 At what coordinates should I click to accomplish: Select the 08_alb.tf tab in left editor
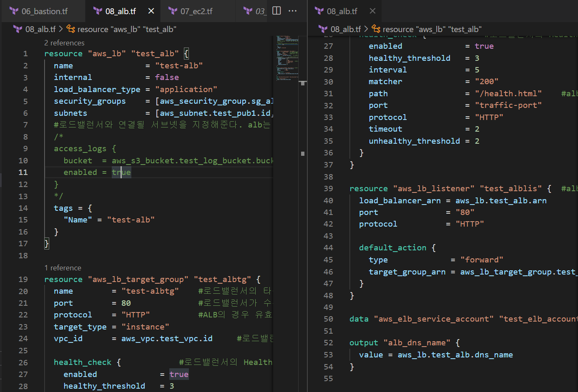(x=120, y=11)
